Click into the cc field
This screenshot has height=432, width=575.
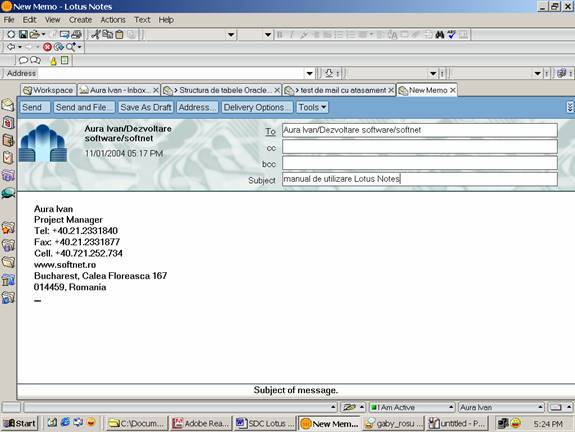420,147
